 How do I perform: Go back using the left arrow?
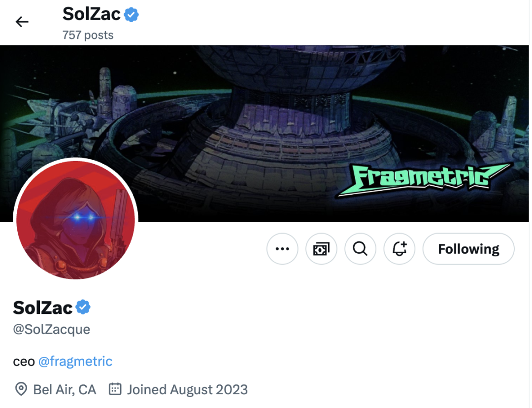tap(22, 22)
